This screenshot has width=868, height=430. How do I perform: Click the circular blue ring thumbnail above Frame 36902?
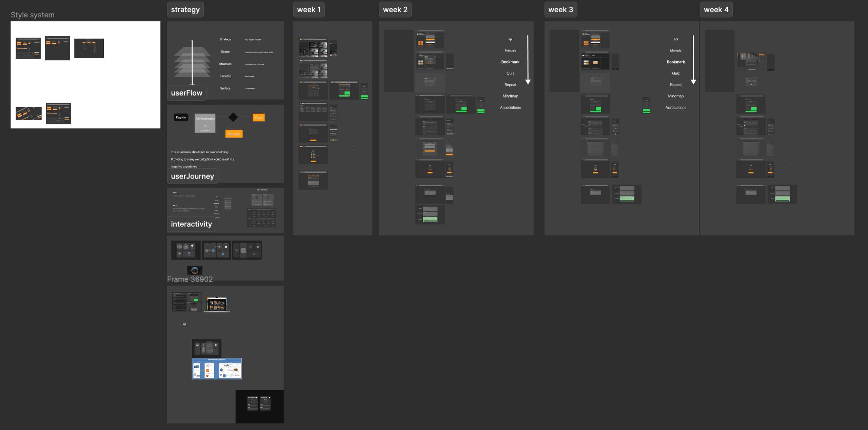195,270
